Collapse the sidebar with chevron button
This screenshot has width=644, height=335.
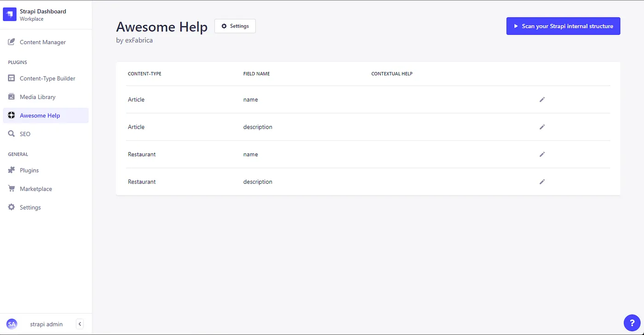point(80,324)
